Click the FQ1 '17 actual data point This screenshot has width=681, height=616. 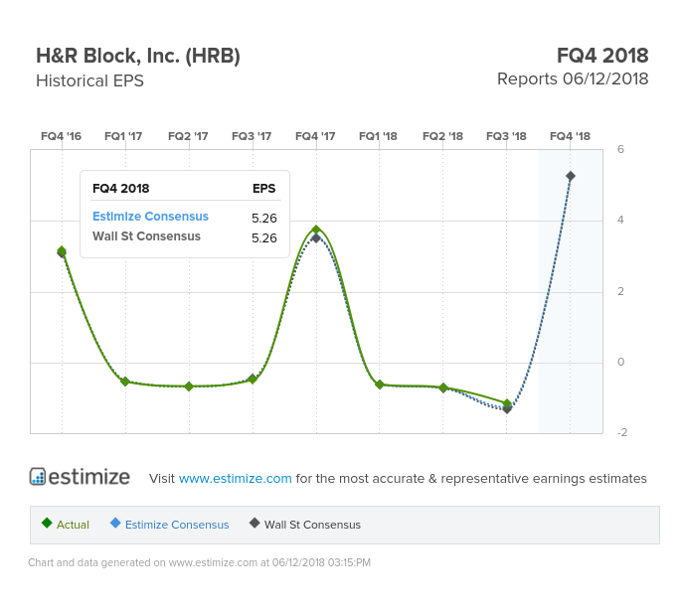tap(125, 382)
